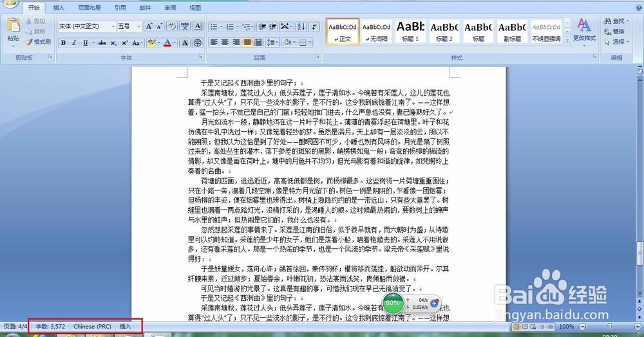644x337 pixels.
Task: Open font name dropdown 宋体 (中文正文)
Action: coord(113,26)
